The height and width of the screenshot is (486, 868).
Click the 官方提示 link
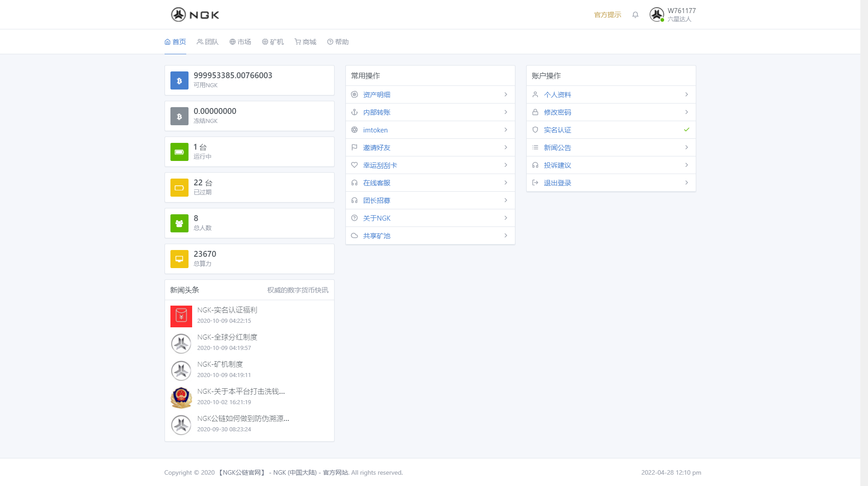tap(608, 15)
